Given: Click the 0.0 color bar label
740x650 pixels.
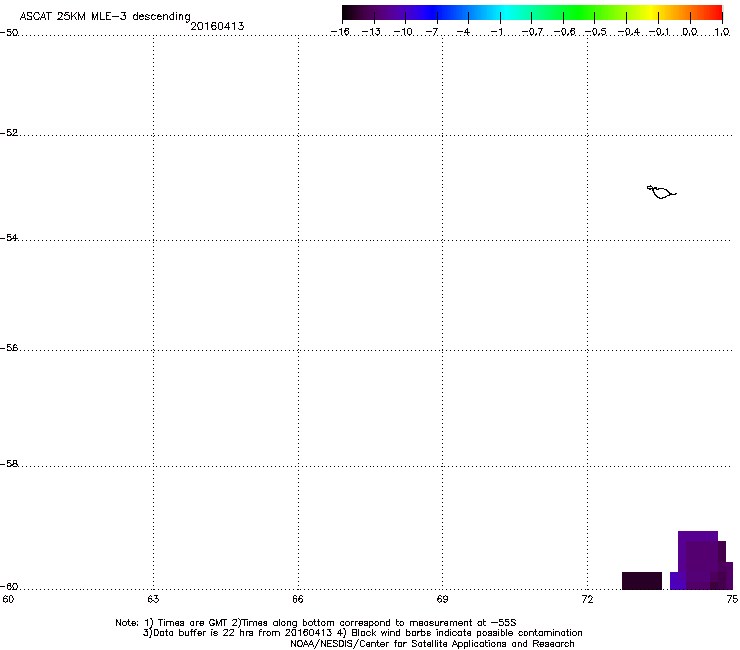Looking at the screenshot, I should pyautogui.click(x=690, y=32).
